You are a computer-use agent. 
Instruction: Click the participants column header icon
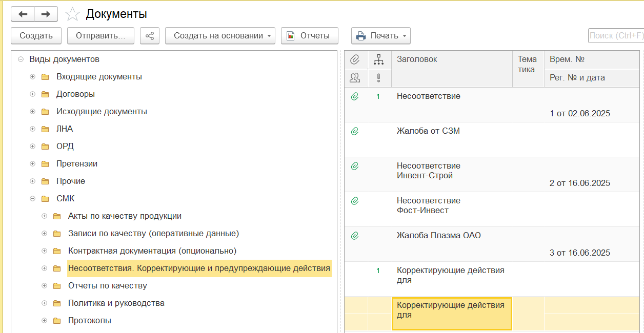point(354,78)
